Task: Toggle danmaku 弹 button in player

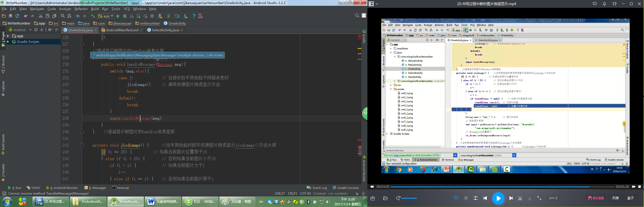Action: point(466,198)
